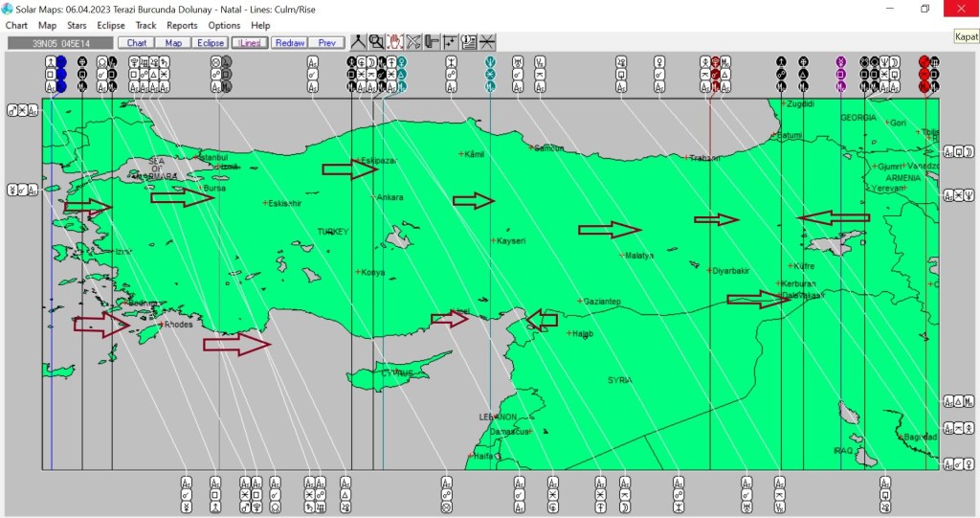The width and height of the screenshot is (980, 518).
Task: Click the grid arrows toolbar icon
Action: 450,42
